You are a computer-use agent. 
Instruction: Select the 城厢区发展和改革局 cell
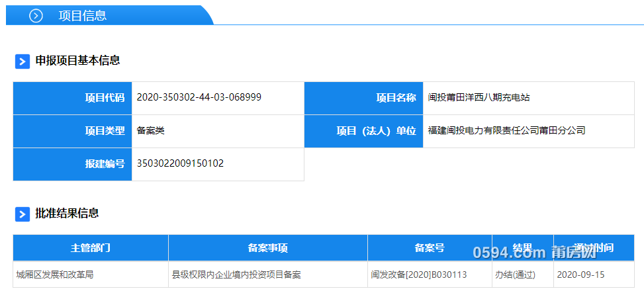pos(91,275)
